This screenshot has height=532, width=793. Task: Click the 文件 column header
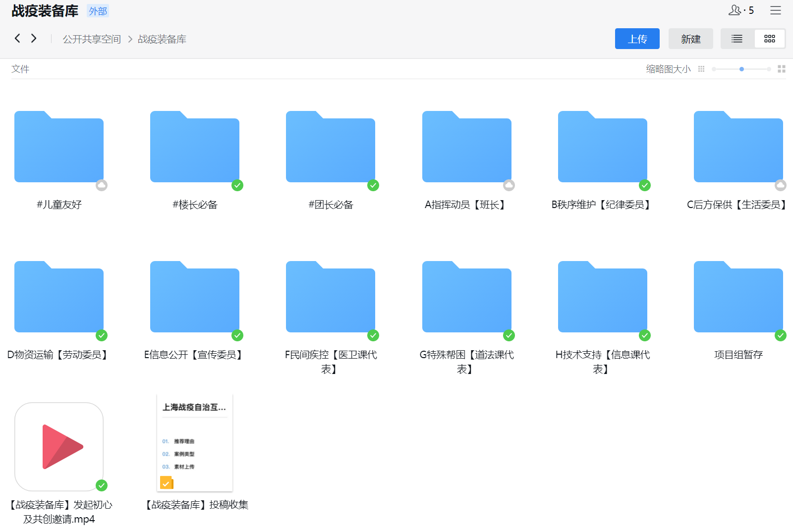coord(20,69)
